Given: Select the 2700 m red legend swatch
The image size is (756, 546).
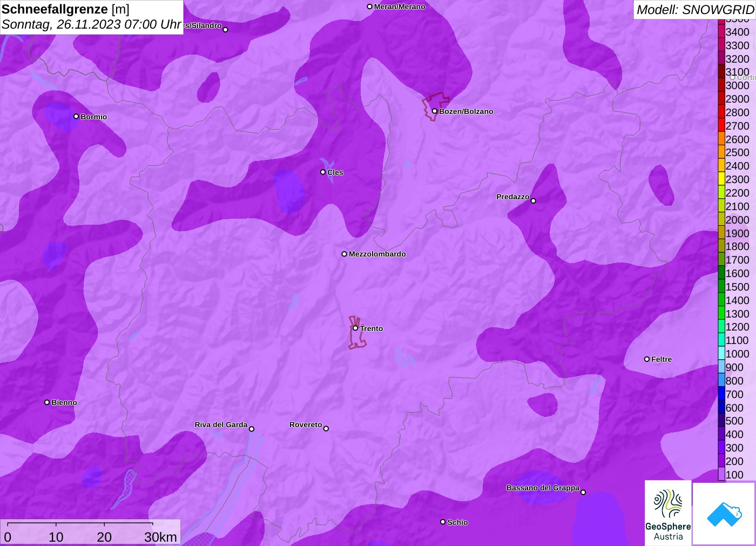Looking at the screenshot, I should coord(721,125).
